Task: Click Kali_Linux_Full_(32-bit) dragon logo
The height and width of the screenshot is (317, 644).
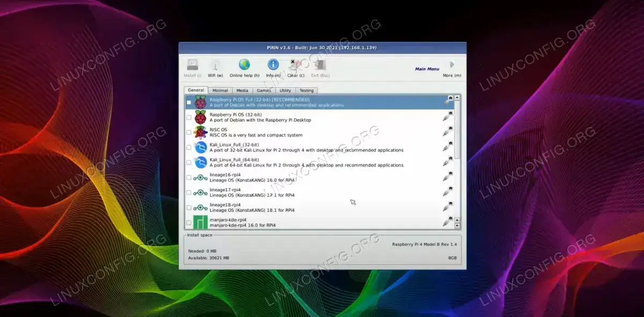Action: point(201,147)
